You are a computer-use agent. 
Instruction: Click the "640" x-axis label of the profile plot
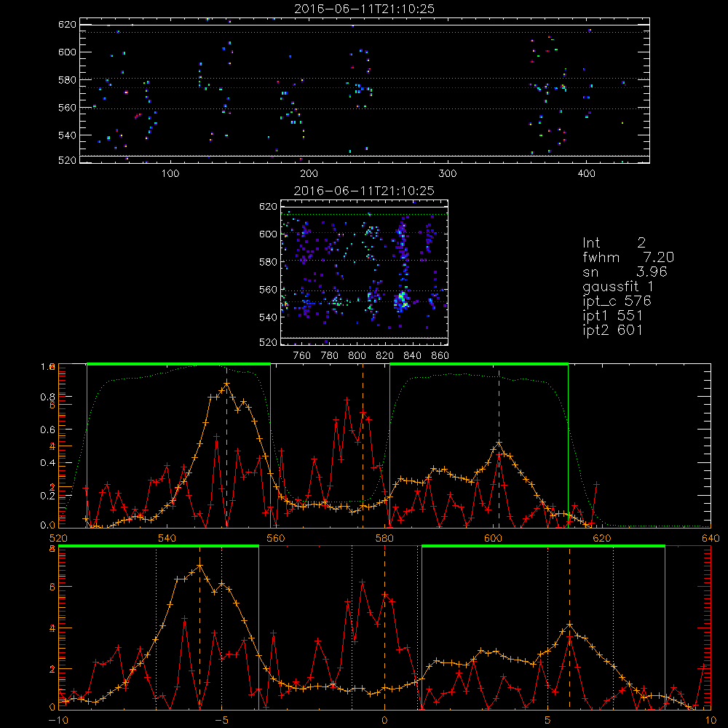pos(711,539)
